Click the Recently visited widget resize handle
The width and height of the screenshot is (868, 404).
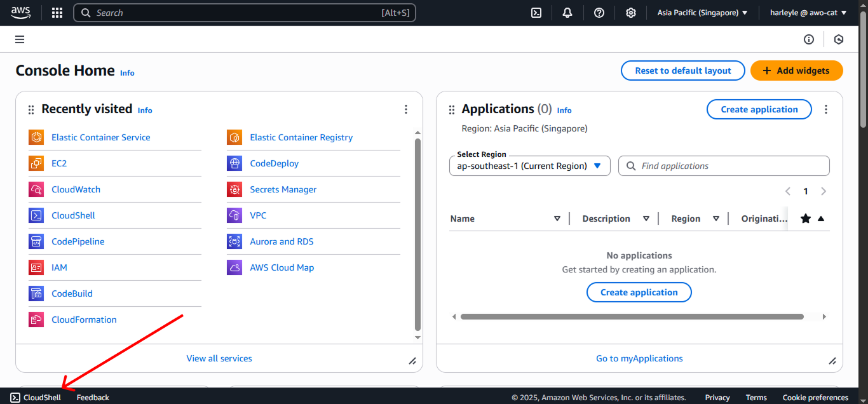(x=412, y=361)
